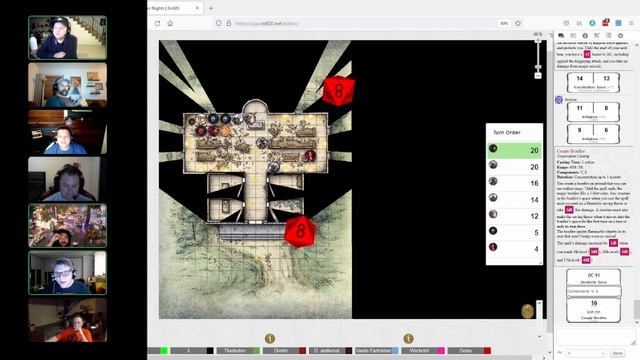Click top webcam feed of capped man

coord(67,38)
